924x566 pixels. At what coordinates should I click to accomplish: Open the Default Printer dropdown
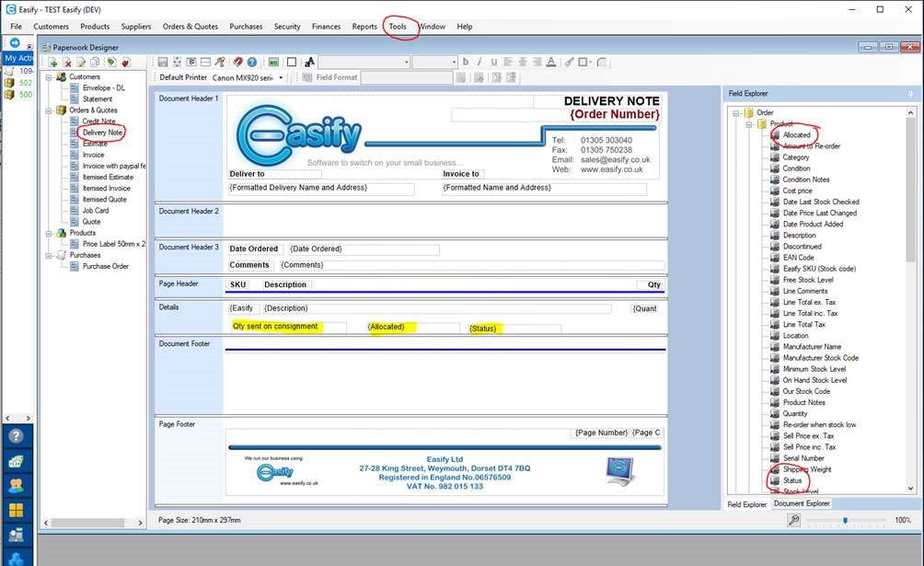click(x=281, y=78)
